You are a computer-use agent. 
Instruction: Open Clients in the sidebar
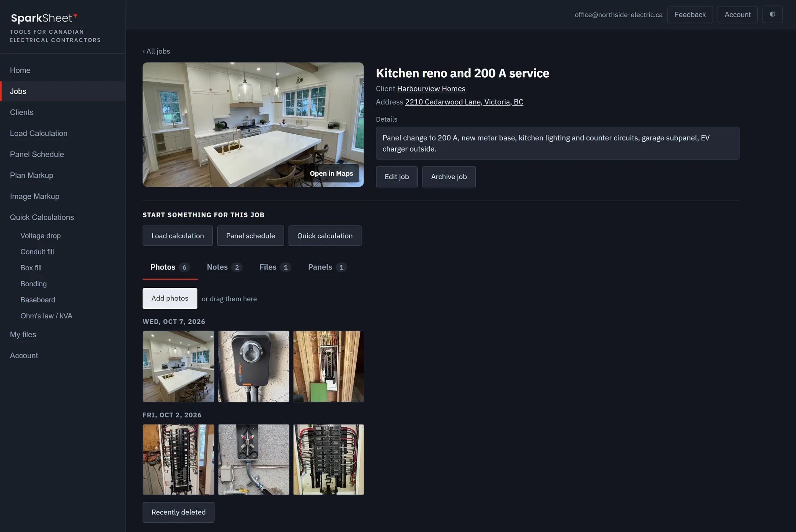(63, 112)
